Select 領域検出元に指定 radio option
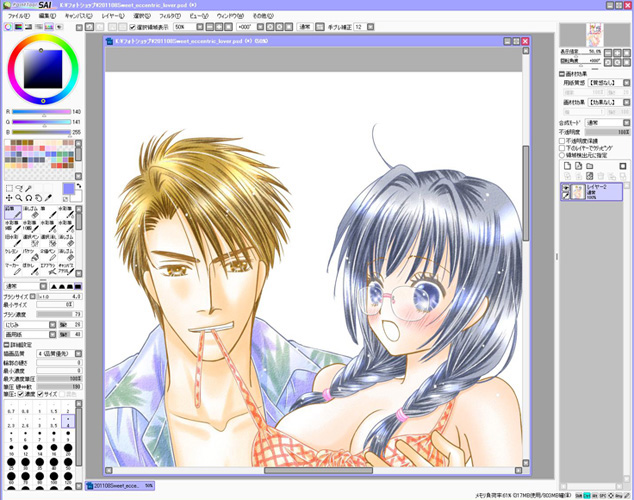The image size is (634, 500). [x=562, y=155]
